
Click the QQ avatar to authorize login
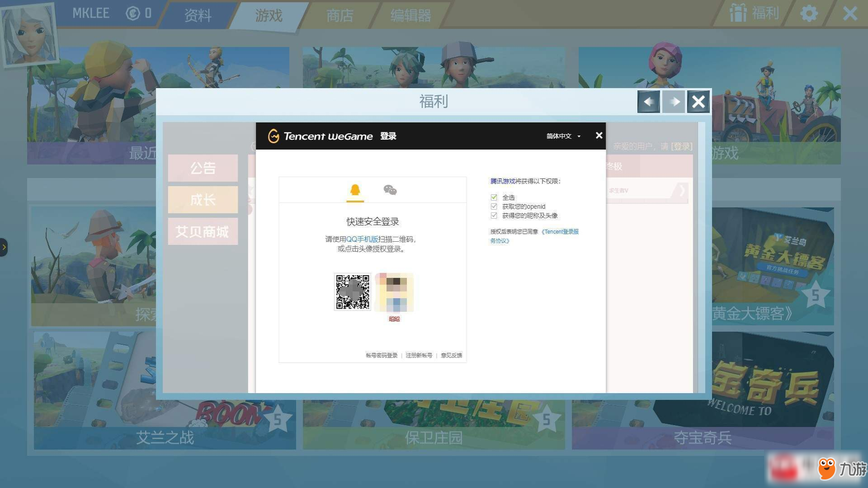(x=394, y=292)
